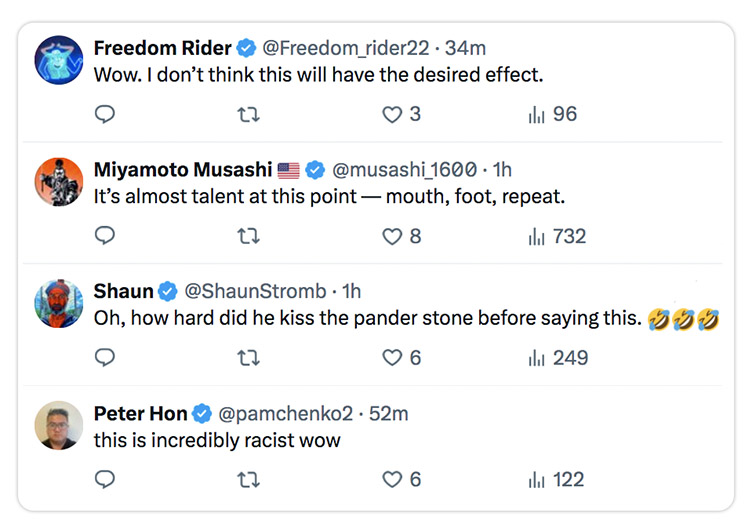
Task: Reply to Miyamoto Musashi's tweet
Action: click(105, 237)
